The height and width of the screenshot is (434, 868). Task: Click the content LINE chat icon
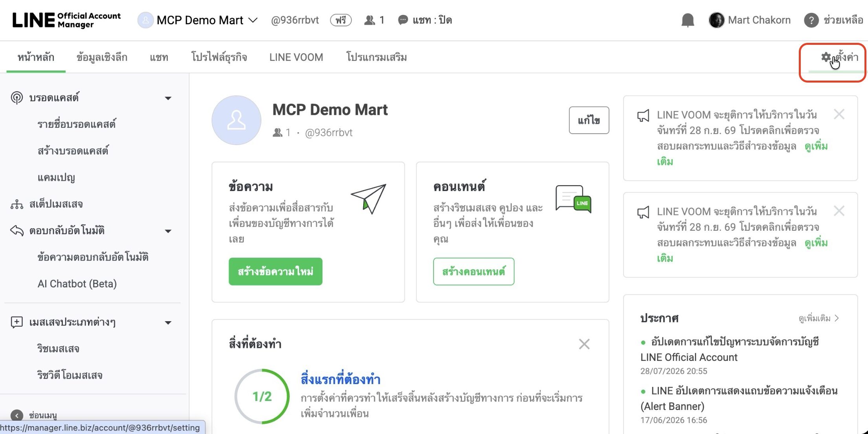coord(574,199)
